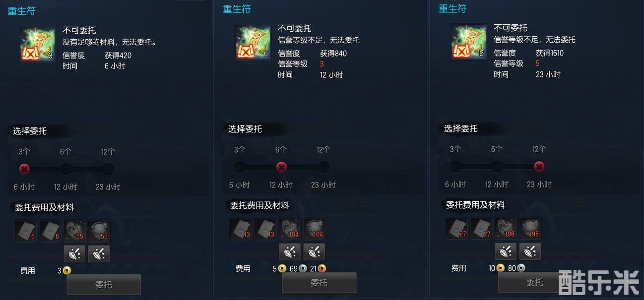644x300 pixels.
Task: Click the silver coin icon beside 80
Action: (x=521, y=268)
